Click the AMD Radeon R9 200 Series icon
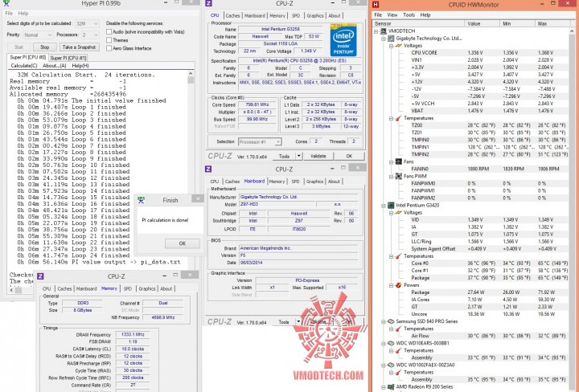The image size is (579, 392). pyautogui.click(x=391, y=387)
